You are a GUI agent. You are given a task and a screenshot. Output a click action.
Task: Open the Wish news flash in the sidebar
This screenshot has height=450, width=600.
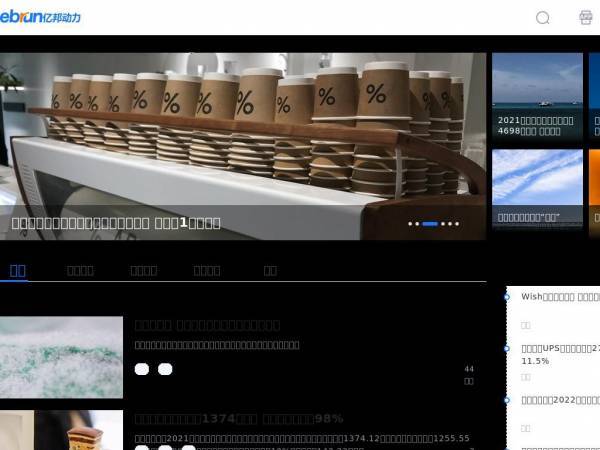coord(560,297)
